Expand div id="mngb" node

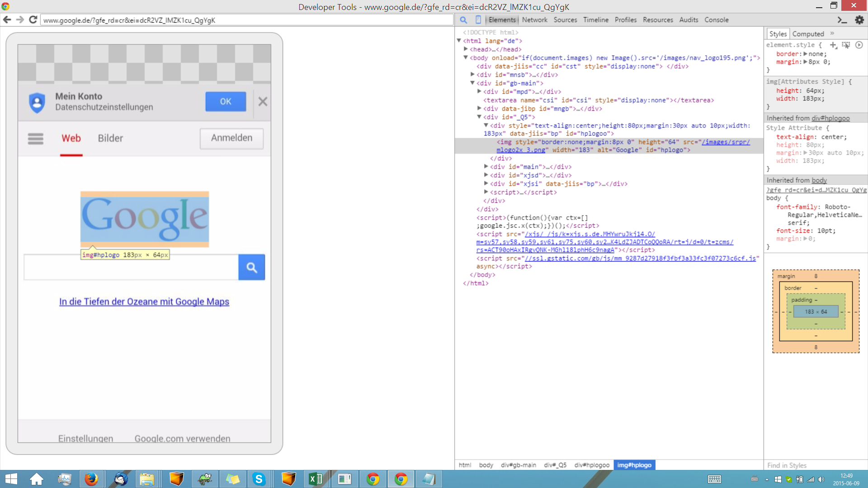(x=479, y=108)
